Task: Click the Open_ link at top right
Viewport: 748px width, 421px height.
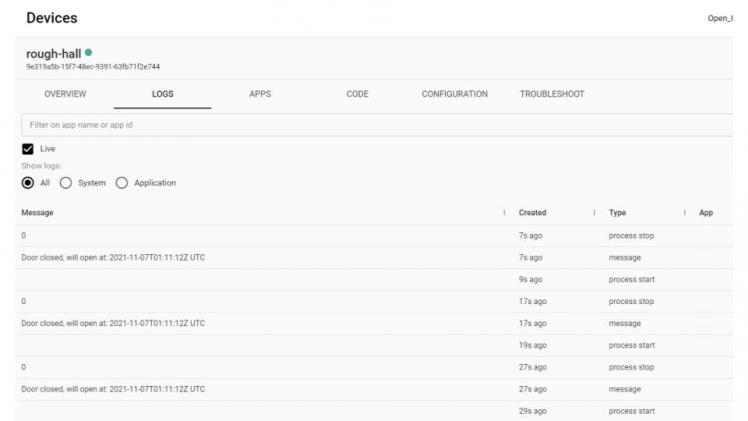Action: (720, 18)
